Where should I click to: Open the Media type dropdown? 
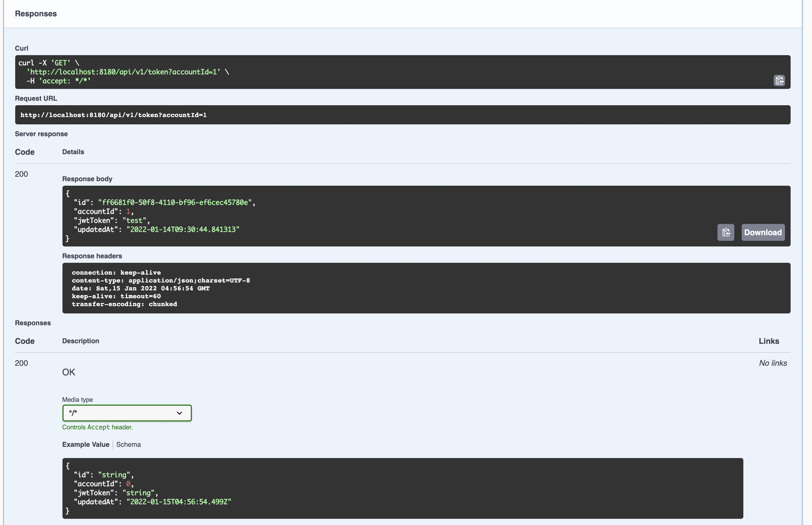pyautogui.click(x=126, y=413)
